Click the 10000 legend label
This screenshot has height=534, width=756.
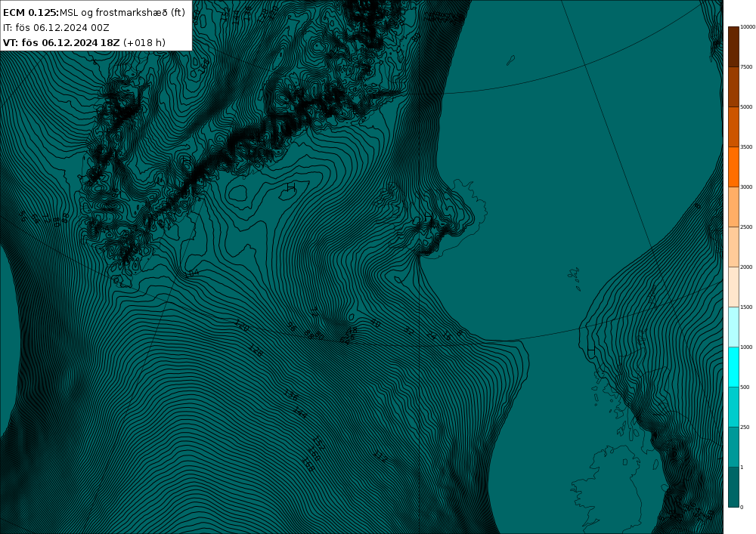[748, 27]
